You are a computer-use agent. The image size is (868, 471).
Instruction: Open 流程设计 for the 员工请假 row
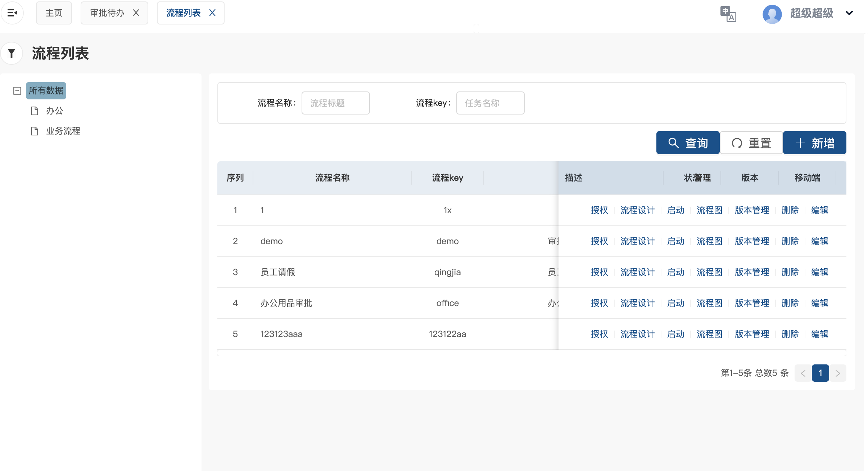point(638,272)
